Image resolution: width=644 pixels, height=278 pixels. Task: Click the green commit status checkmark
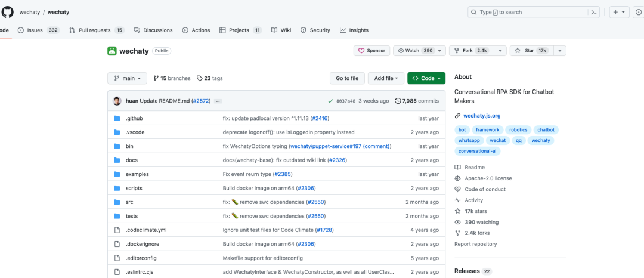pos(330,101)
